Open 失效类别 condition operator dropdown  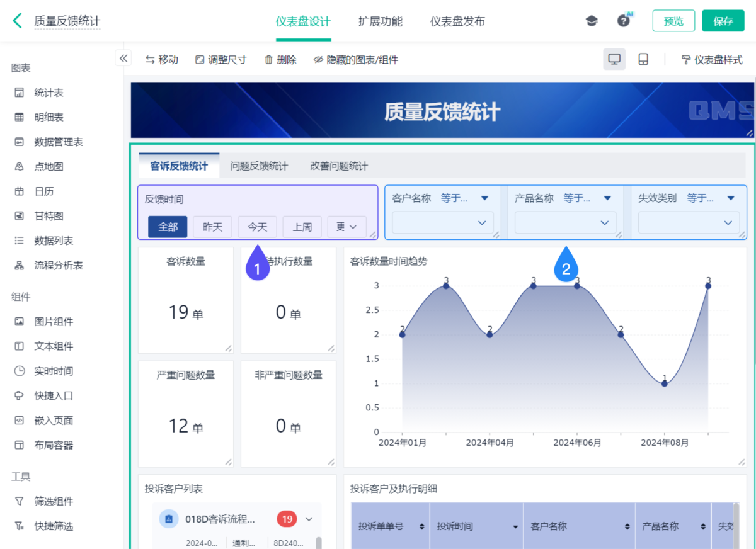point(711,198)
